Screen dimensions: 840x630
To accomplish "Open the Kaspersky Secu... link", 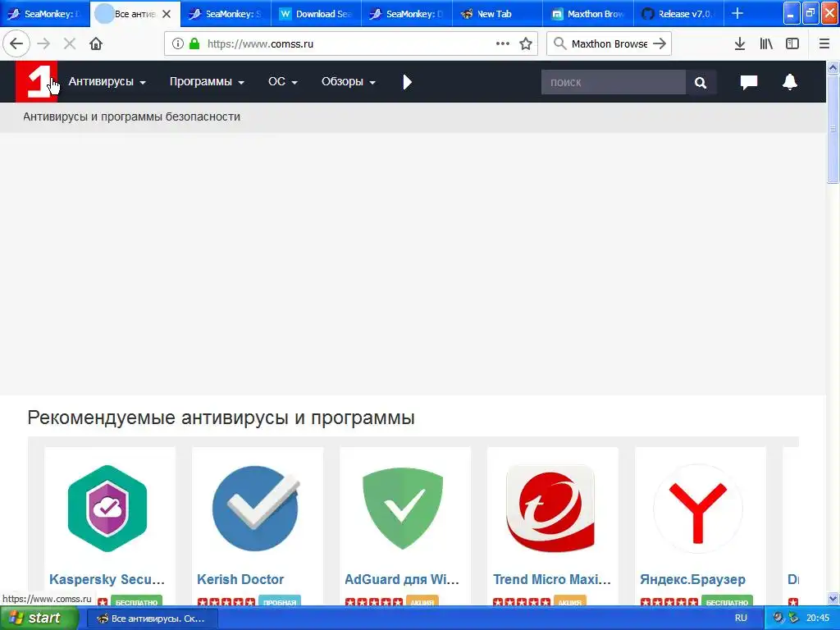I will tap(107, 579).
